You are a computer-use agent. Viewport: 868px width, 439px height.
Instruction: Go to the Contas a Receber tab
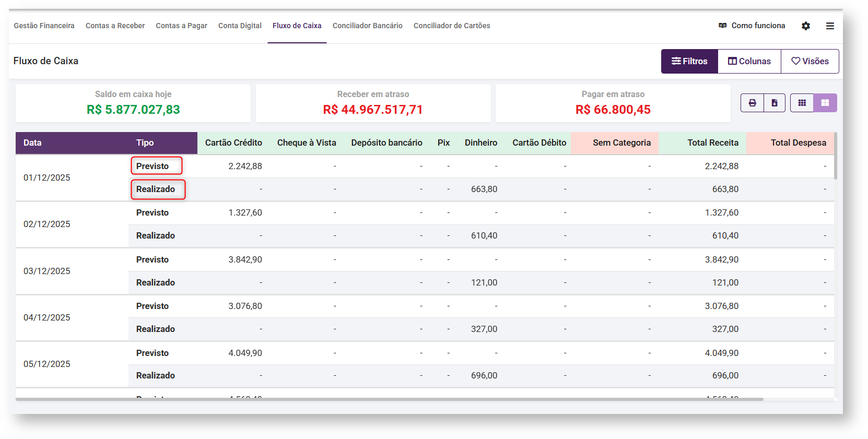(x=115, y=26)
